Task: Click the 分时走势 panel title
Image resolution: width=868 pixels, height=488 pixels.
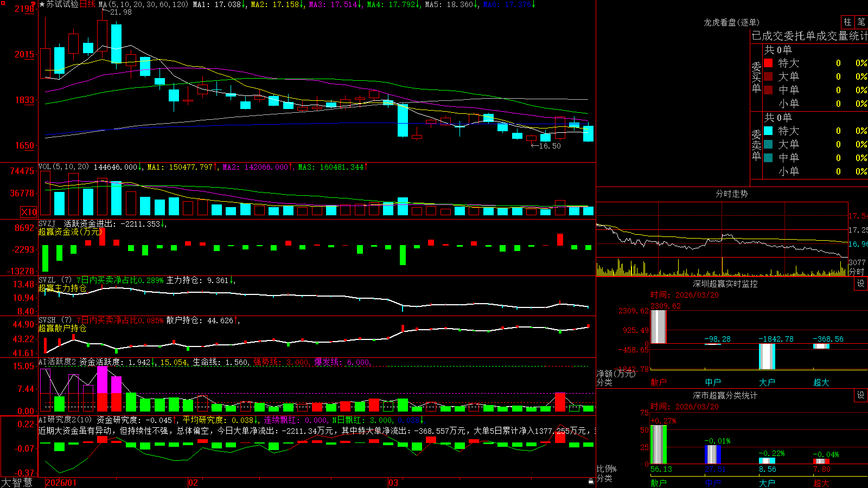Action: [x=732, y=194]
